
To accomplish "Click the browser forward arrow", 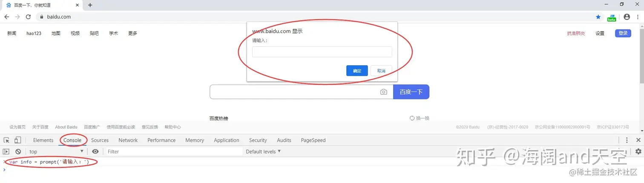I will [17, 17].
